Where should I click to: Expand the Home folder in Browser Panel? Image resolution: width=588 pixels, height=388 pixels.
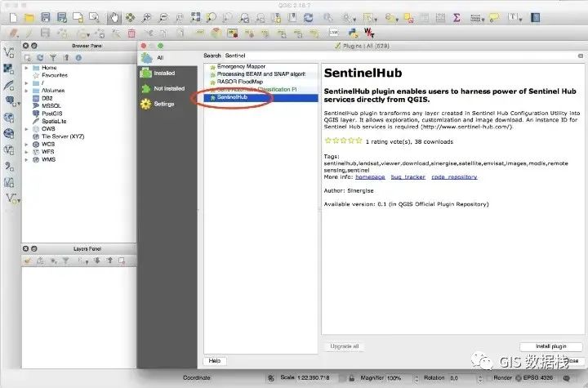[26, 68]
